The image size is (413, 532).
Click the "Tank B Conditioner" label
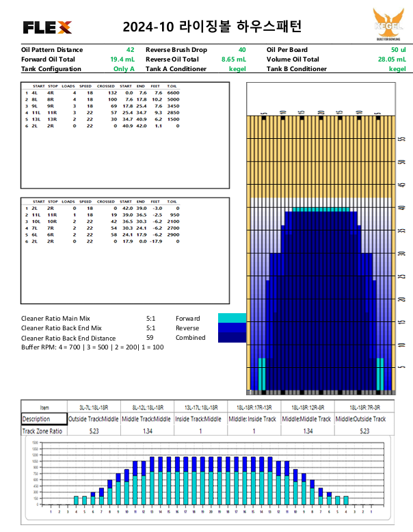[297, 69]
